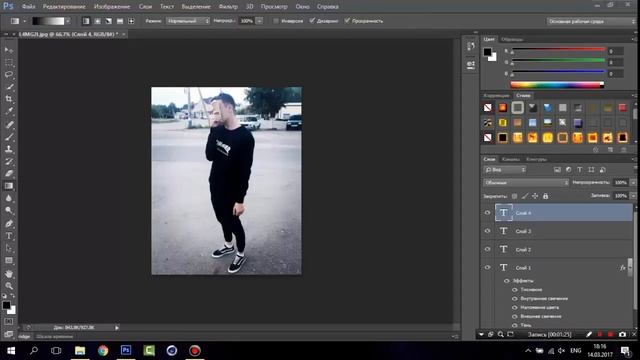Open the Изображение menu

coord(112,7)
